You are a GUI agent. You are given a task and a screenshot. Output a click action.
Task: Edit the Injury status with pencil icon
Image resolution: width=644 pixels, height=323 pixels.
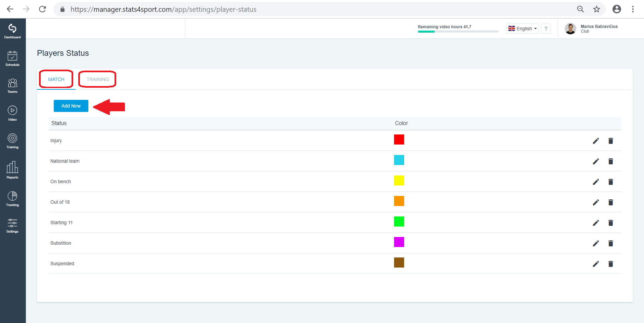596,141
